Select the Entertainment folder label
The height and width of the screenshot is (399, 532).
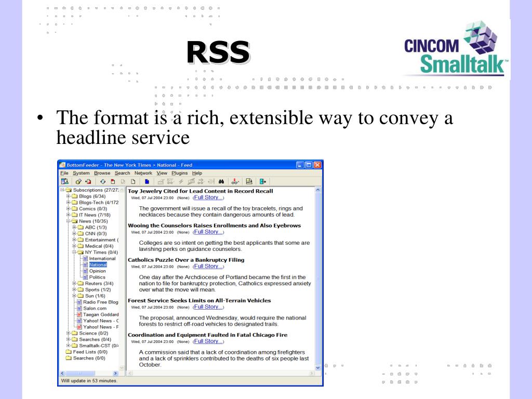101,240
